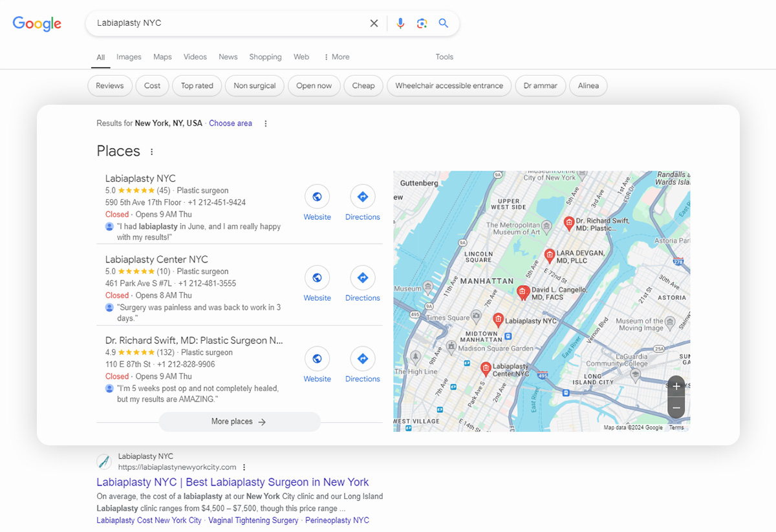Screen dimensions: 776x532
Task: Open the Labiaplasty NYC place listing title
Action: pyautogui.click(x=140, y=178)
